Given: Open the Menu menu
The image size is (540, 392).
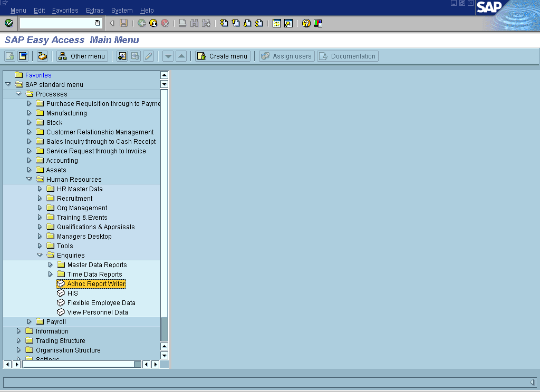Looking at the screenshot, I should [x=18, y=11].
